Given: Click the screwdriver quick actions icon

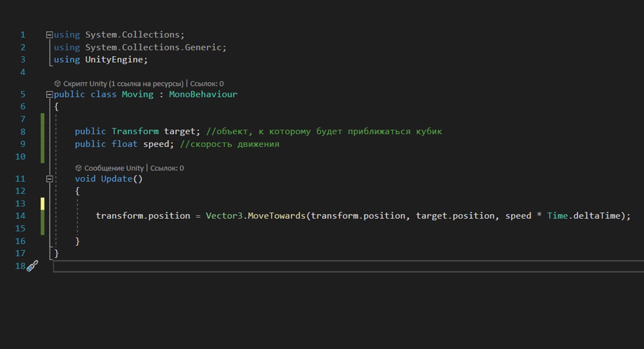Looking at the screenshot, I should pyautogui.click(x=33, y=266).
